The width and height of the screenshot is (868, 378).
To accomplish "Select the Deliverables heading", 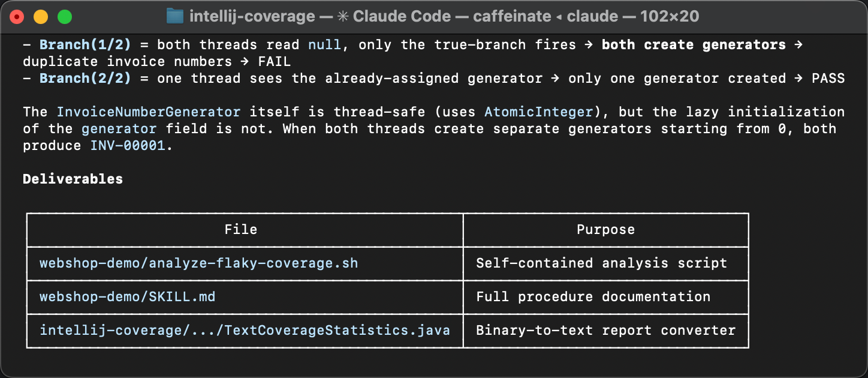I will [x=73, y=178].
